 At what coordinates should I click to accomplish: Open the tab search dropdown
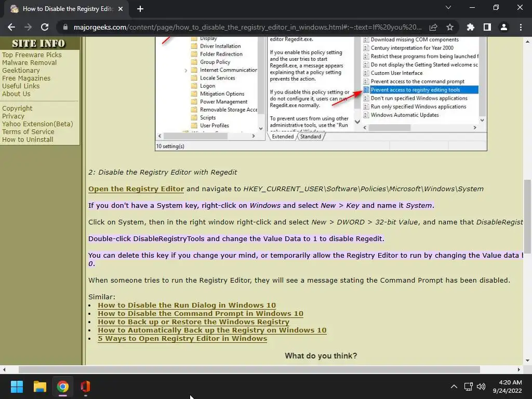click(448, 7)
